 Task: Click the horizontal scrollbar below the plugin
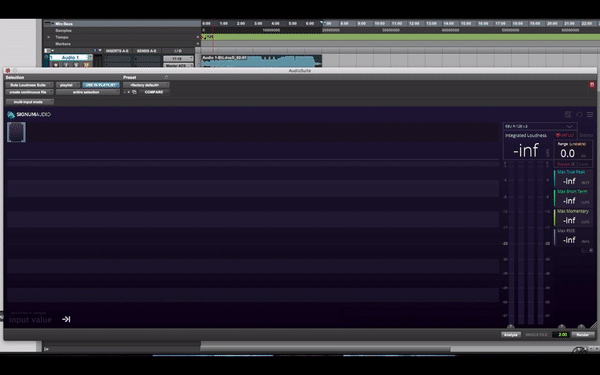coord(325,349)
